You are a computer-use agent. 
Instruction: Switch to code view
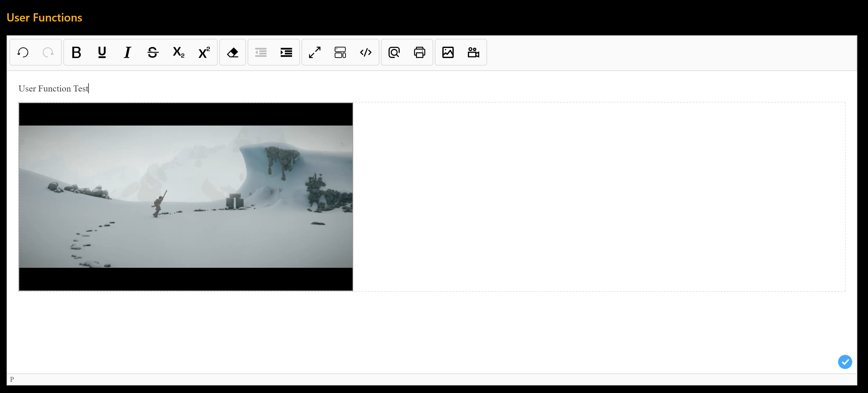click(x=365, y=52)
